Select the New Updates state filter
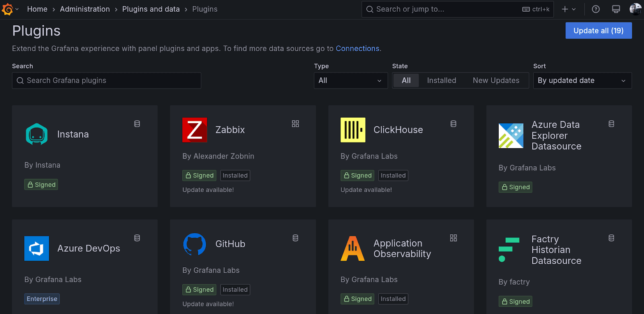Image resolution: width=644 pixels, height=314 pixels. (x=496, y=81)
